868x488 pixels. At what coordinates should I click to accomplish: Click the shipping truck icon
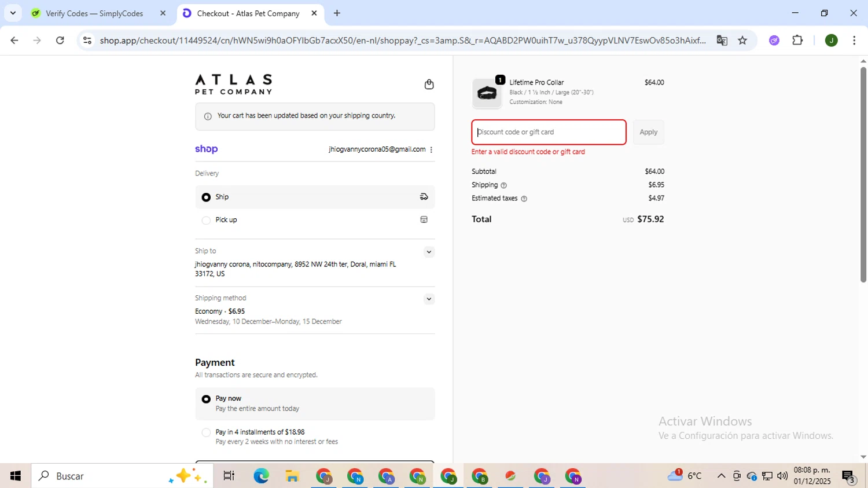click(x=424, y=197)
